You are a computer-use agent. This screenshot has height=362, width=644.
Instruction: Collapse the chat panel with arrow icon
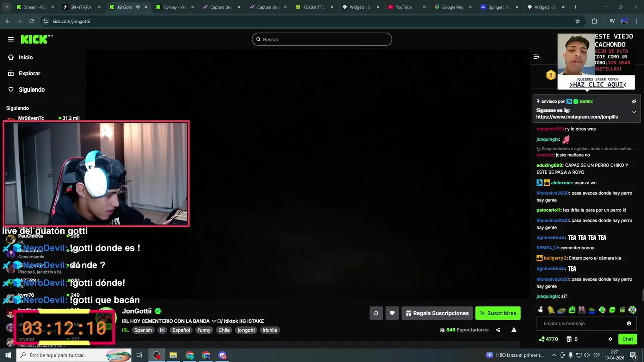(x=536, y=57)
